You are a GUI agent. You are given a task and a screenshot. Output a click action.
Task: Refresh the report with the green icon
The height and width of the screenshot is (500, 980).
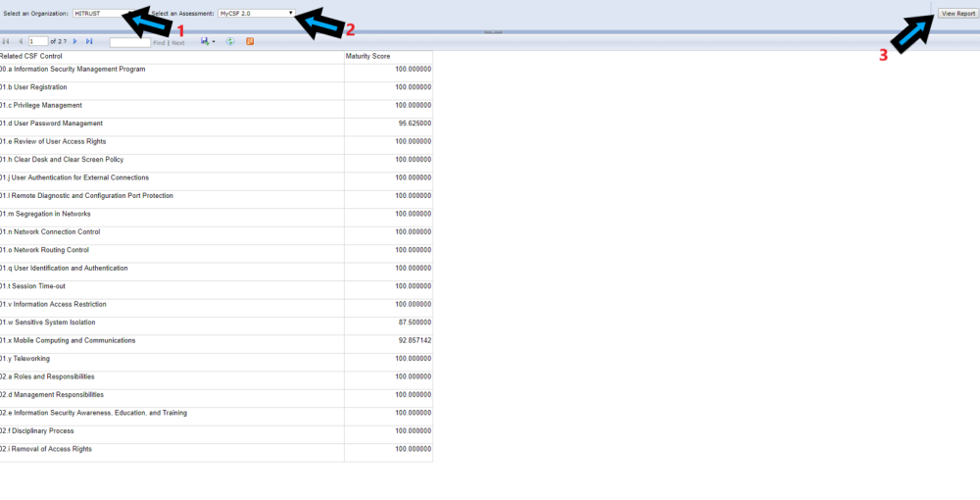pos(230,41)
